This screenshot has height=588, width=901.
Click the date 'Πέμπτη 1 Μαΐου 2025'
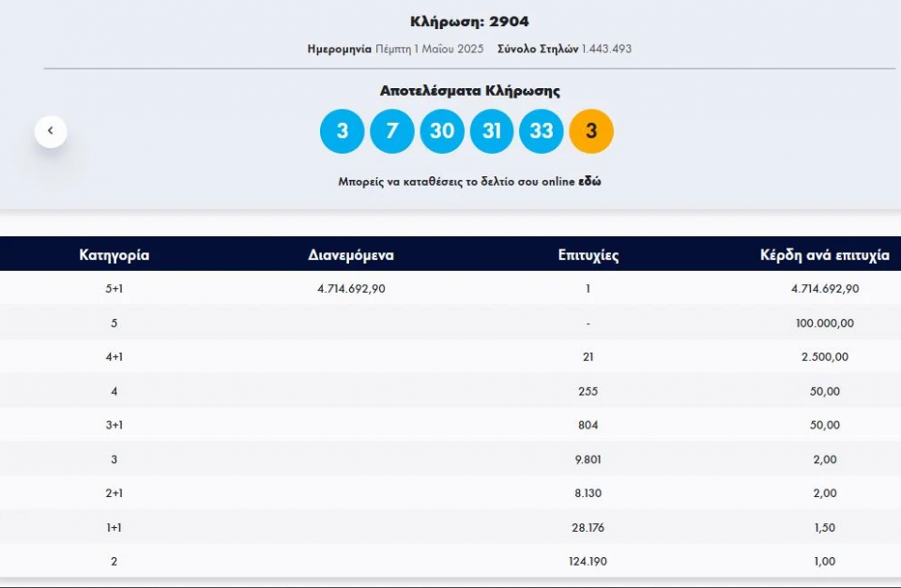(x=428, y=49)
